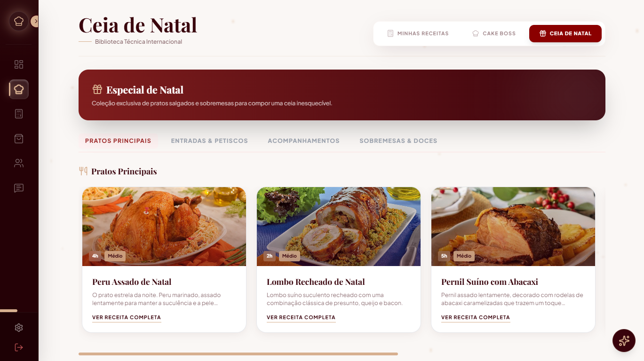Select Sobremesas & Doces category tab
Screen dimensions: 644x361
coord(398,141)
